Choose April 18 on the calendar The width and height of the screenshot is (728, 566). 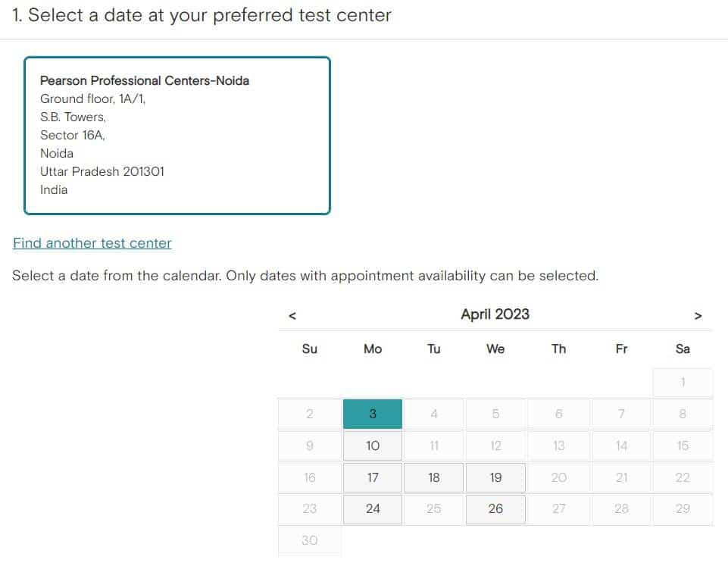point(433,478)
